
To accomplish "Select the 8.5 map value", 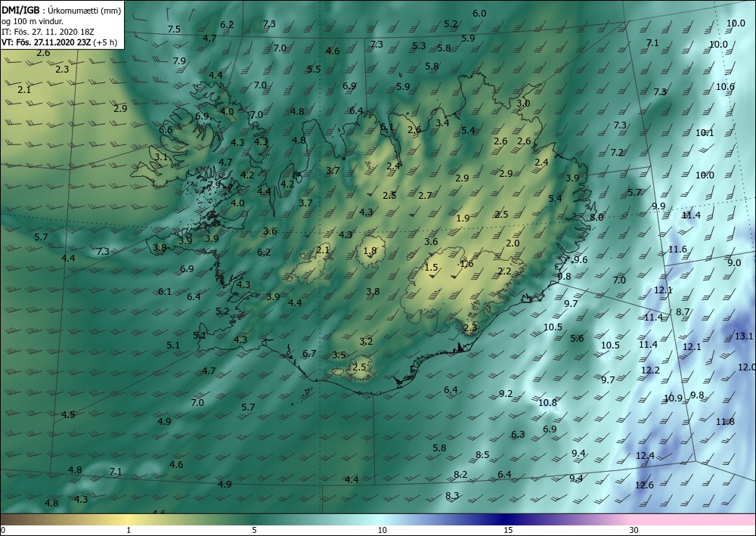I will pyautogui.click(x=482, y=454).
